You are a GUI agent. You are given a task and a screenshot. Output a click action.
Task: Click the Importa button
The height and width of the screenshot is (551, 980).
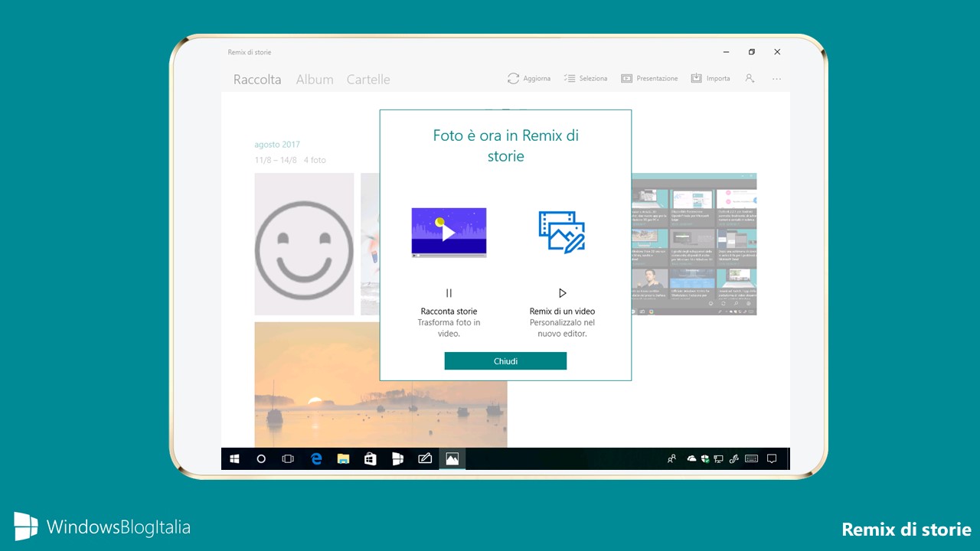[x=710, y=78]
